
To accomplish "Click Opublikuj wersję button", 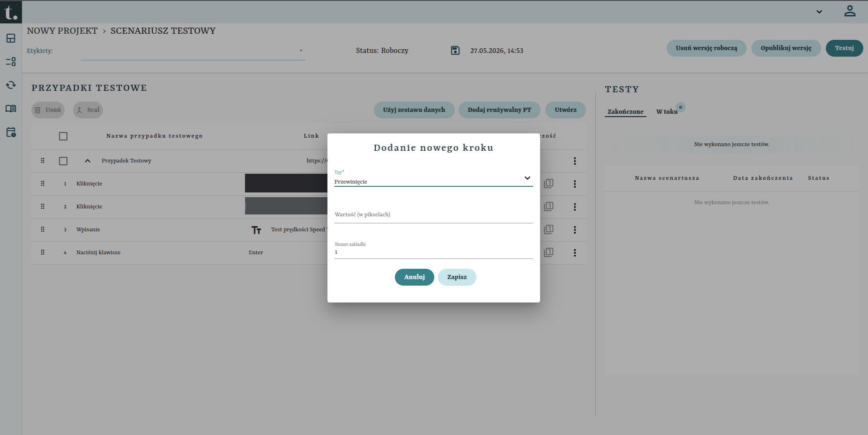I will (x=786, y=48).
